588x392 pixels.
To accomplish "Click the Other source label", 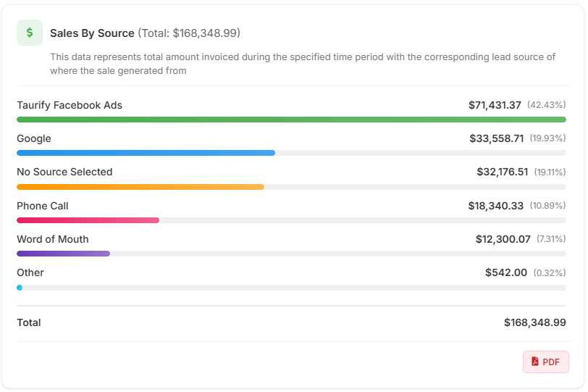I will tap(30, 272).
